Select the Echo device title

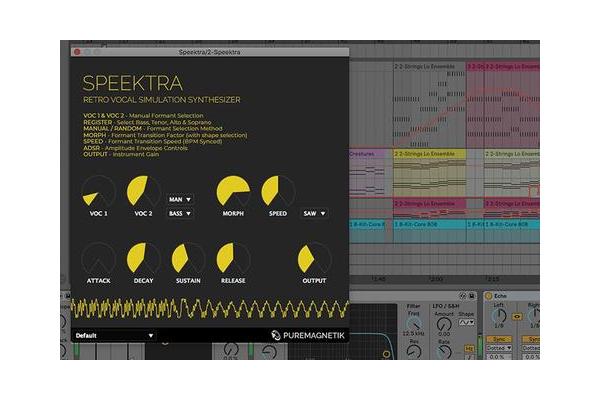pyautogui.click(x=501, y=296)
